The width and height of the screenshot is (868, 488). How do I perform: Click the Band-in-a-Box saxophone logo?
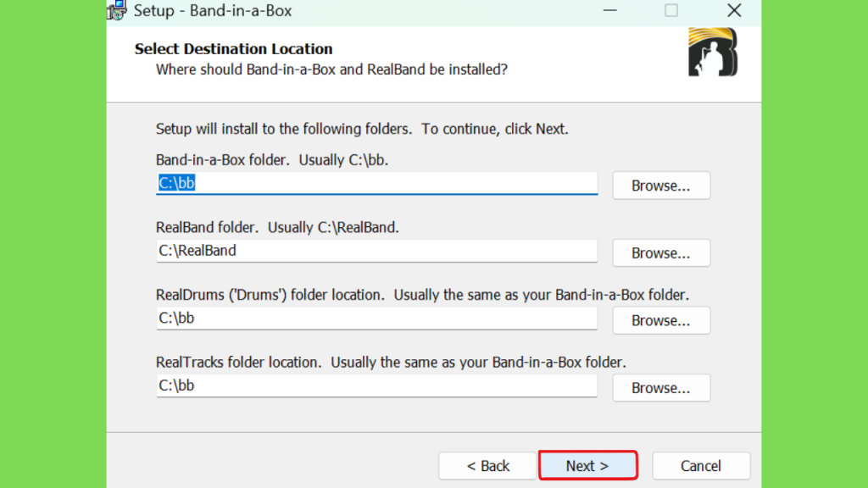pos(713,52)
